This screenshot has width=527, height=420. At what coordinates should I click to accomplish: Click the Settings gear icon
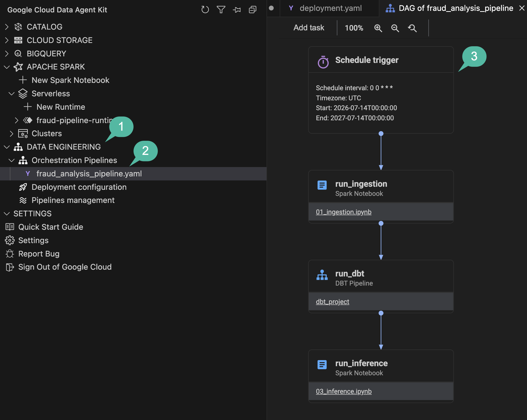10,240
